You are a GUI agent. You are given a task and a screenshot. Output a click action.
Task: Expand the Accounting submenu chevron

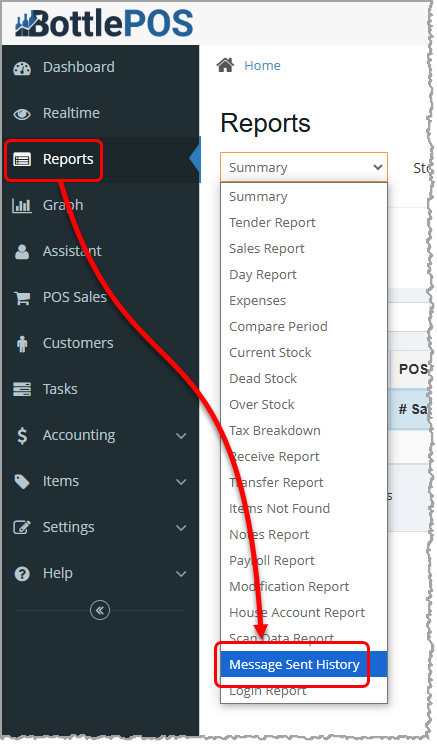pyautogui.click(x=181, y=436)
